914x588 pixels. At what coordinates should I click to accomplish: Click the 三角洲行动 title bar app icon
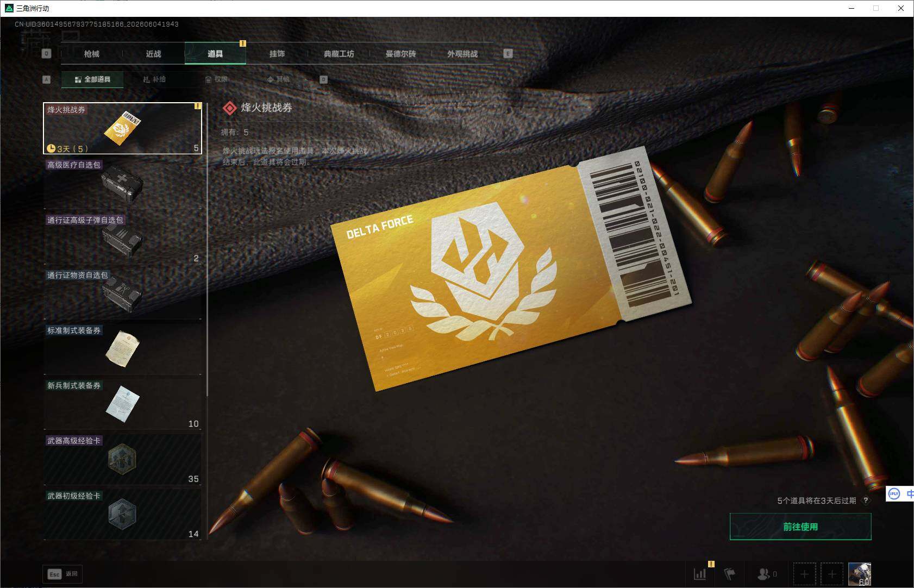coord(8,8)
